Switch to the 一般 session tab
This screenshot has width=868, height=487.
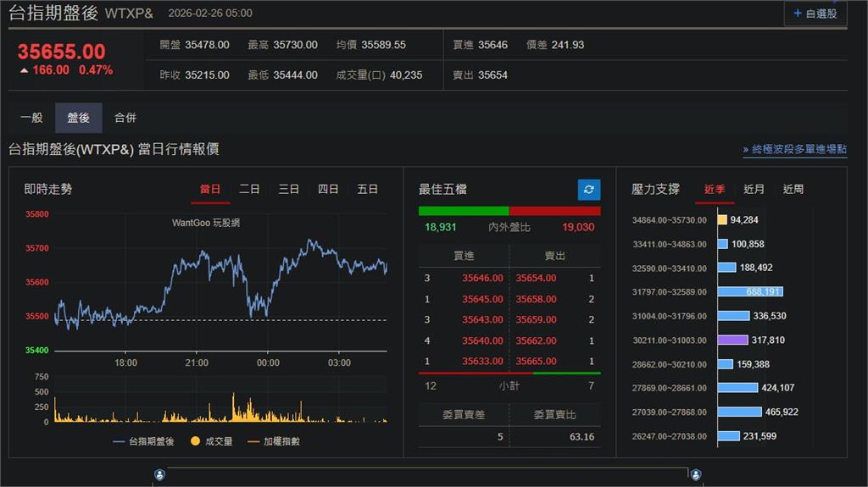(x=31, y=118)
